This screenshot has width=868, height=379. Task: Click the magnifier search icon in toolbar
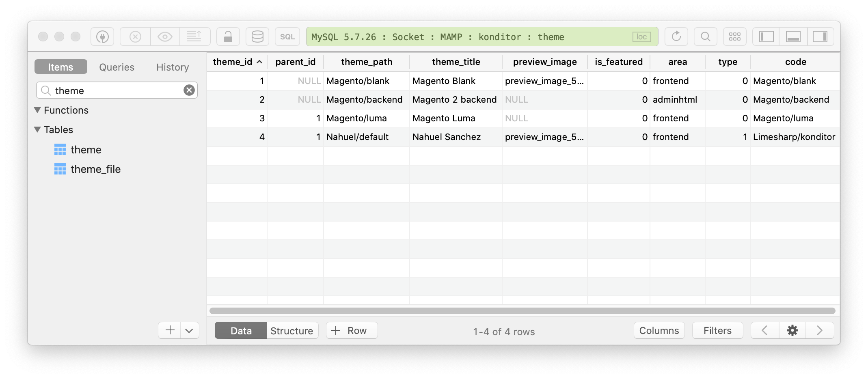(x=706, y=37)
